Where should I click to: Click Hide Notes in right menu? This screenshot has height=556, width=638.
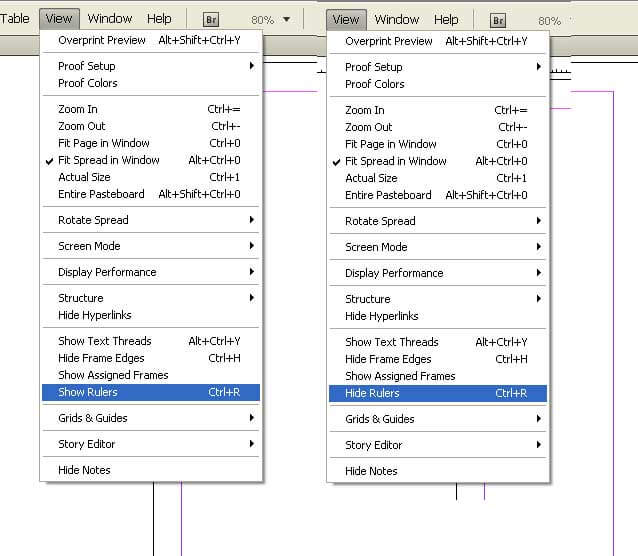438,471
